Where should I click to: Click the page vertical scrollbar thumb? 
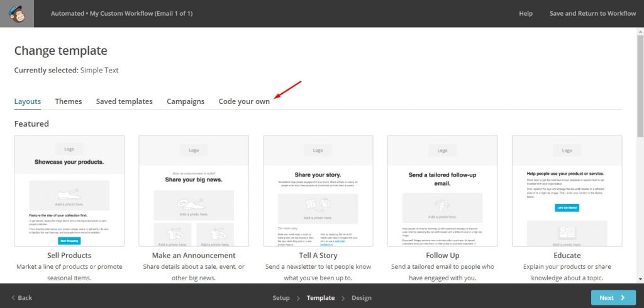tap(640, 85)
